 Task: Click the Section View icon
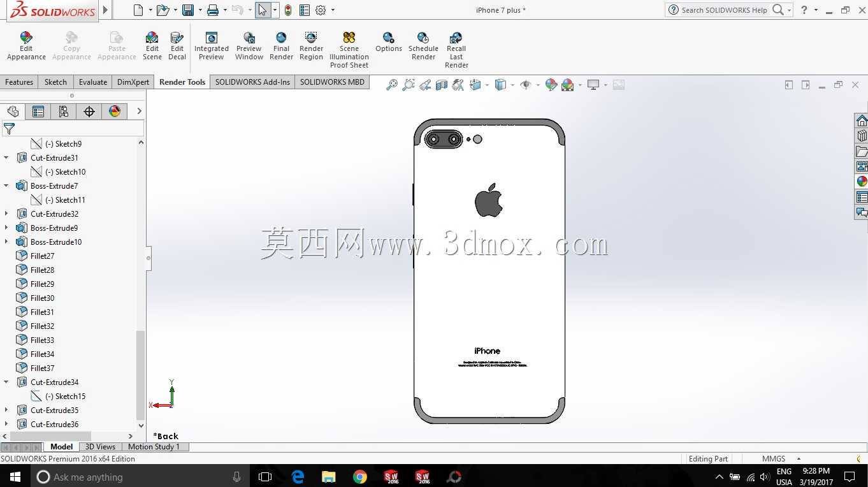click(x=442, y=85)
